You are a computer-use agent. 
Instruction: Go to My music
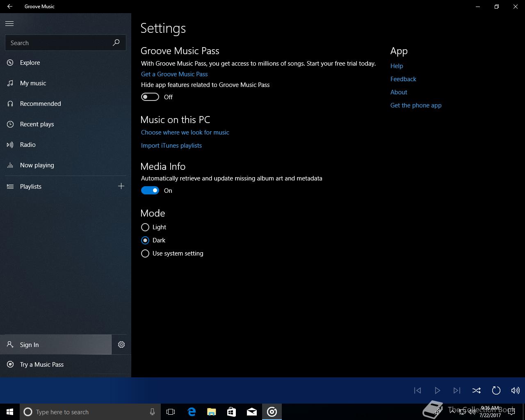[x=66, y=83]
